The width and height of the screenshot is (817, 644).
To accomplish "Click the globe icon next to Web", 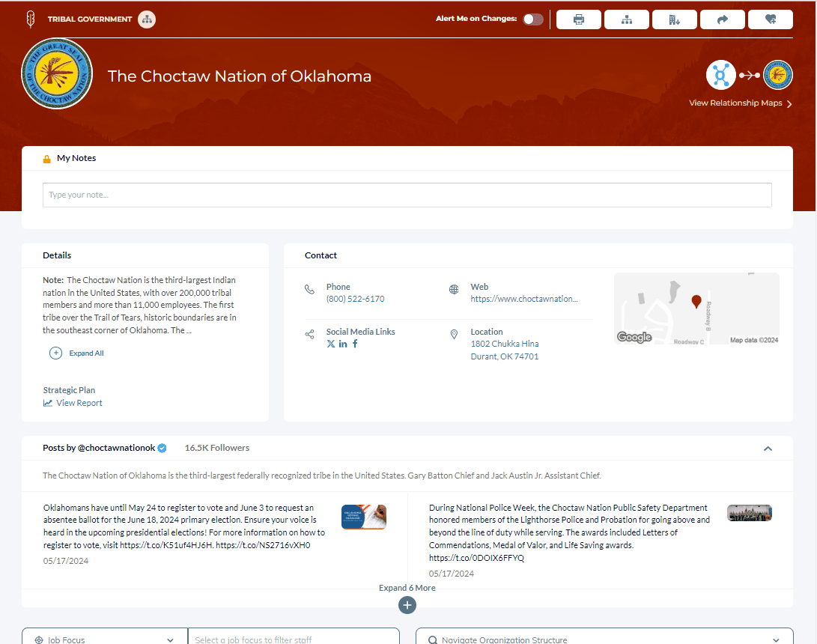I will point(454,289).
